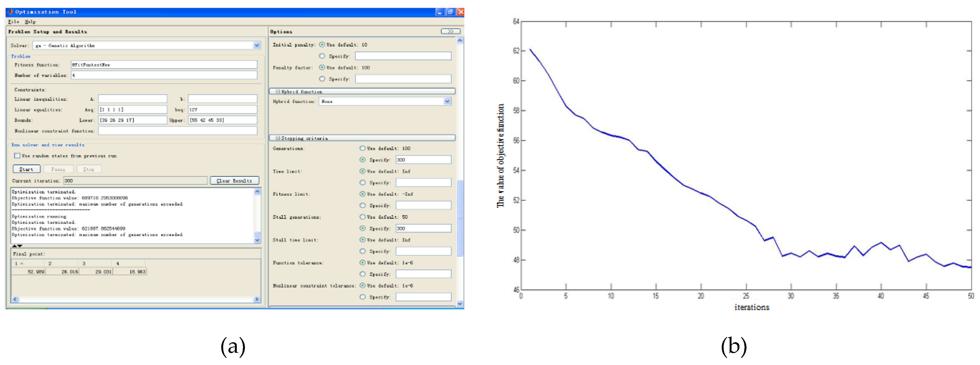Collapse the Stopping criteria section
980x365 pixels.
[x=278, y=138]
